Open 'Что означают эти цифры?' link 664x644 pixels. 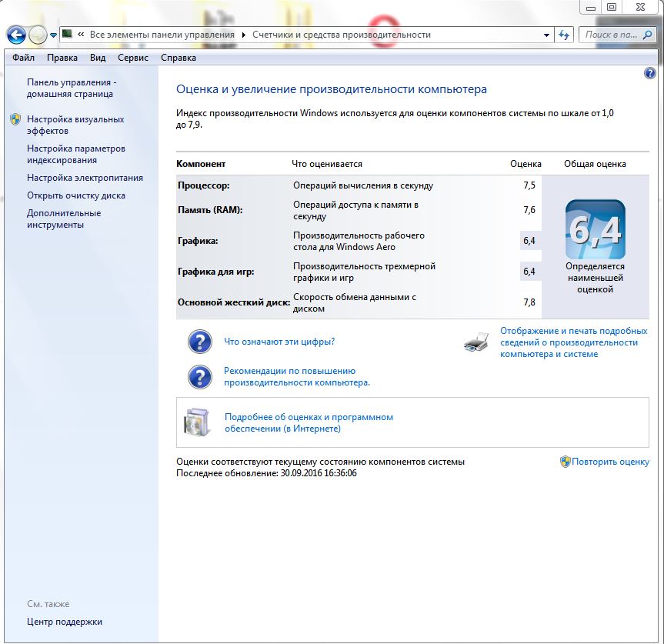(x=279, y=342)
